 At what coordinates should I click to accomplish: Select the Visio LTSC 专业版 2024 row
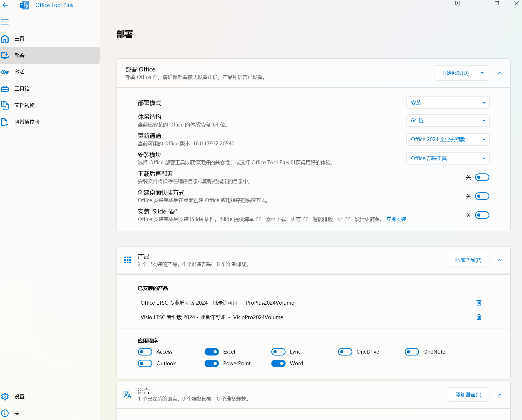point(314,317)
